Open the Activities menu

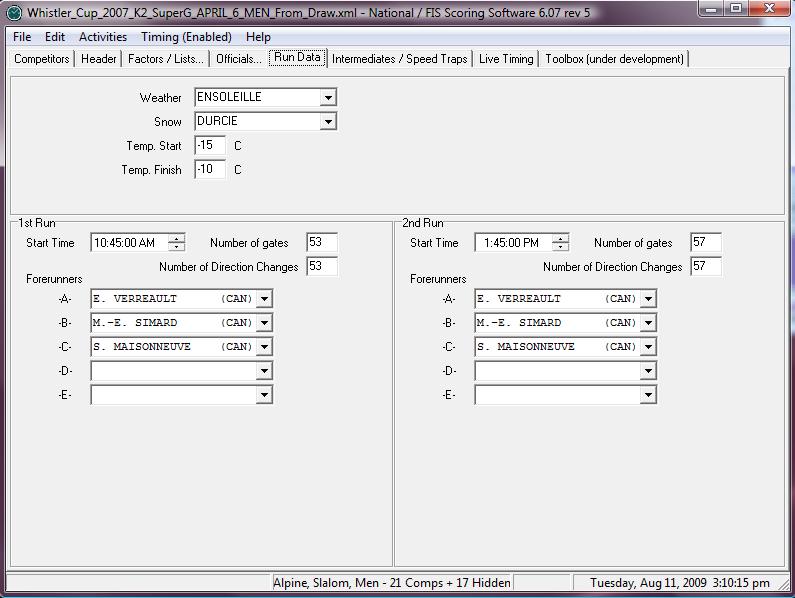[103, 37]
